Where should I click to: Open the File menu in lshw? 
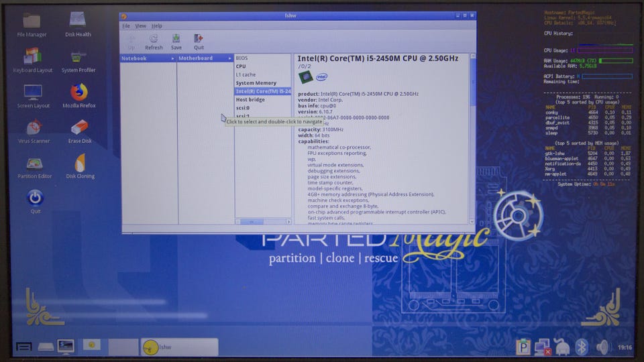click(126, 25)
